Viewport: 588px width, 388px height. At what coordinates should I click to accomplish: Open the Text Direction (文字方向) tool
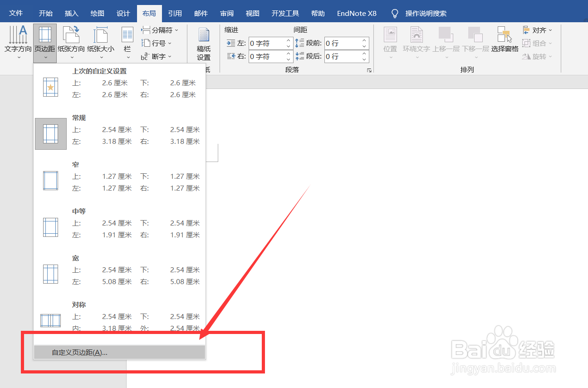[x=18, y=43]
